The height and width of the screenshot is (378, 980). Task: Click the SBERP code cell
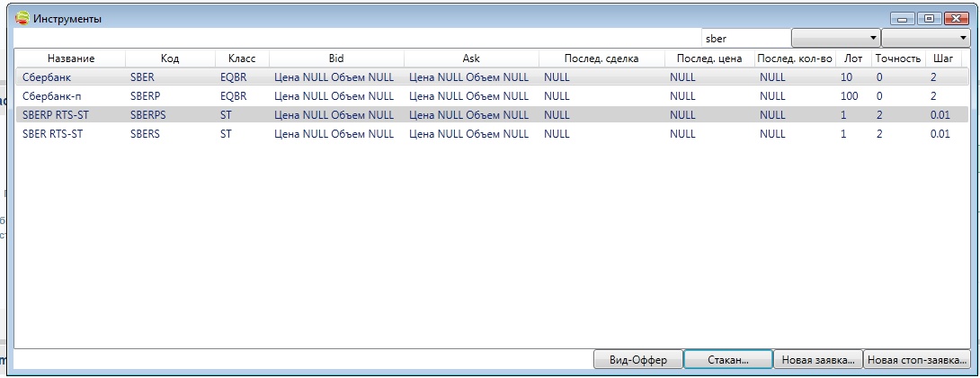[145, 96]
